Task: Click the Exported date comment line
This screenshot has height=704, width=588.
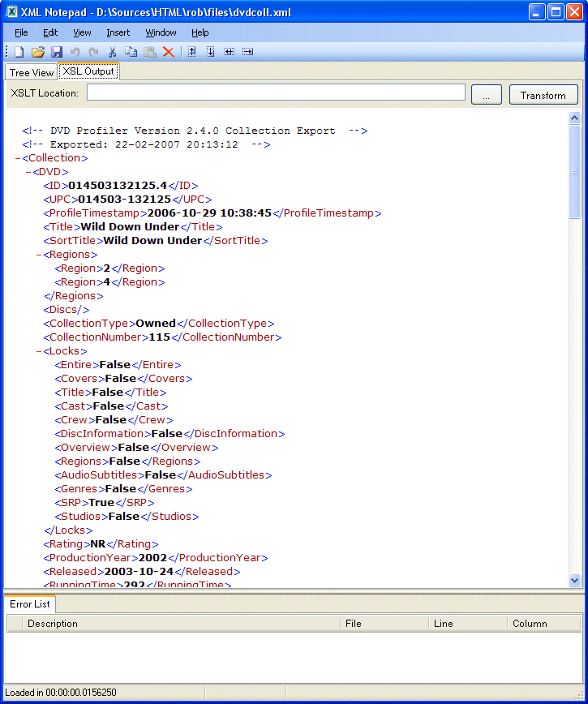Action: click(x=146, y=144)
